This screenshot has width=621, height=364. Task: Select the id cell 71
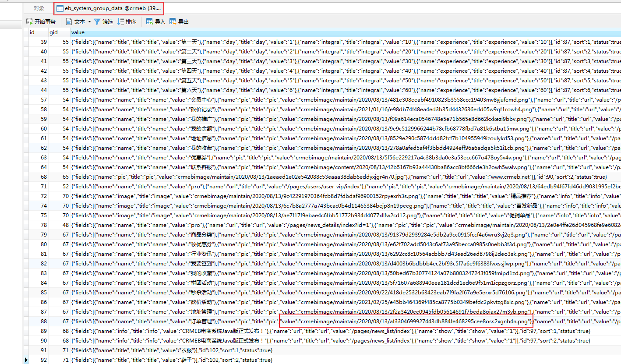[x=39, y=187]
